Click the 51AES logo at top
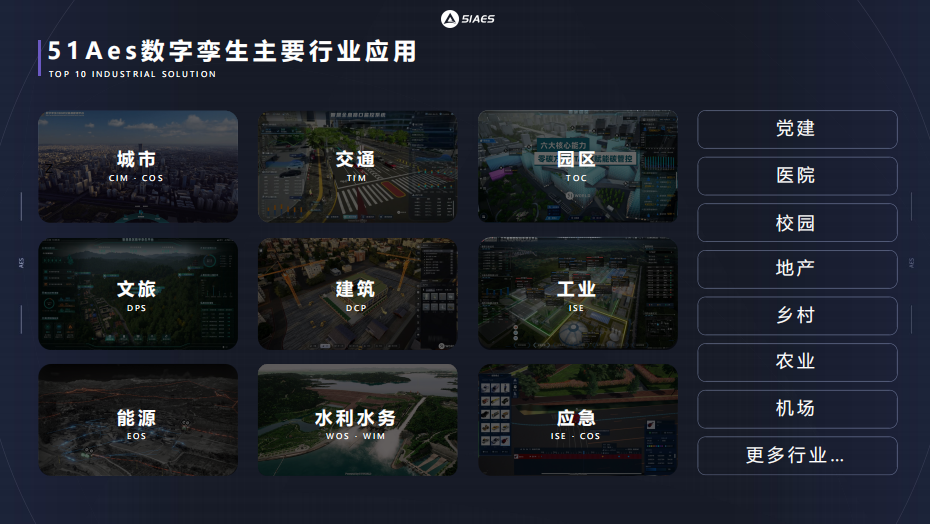 [467, 19]
